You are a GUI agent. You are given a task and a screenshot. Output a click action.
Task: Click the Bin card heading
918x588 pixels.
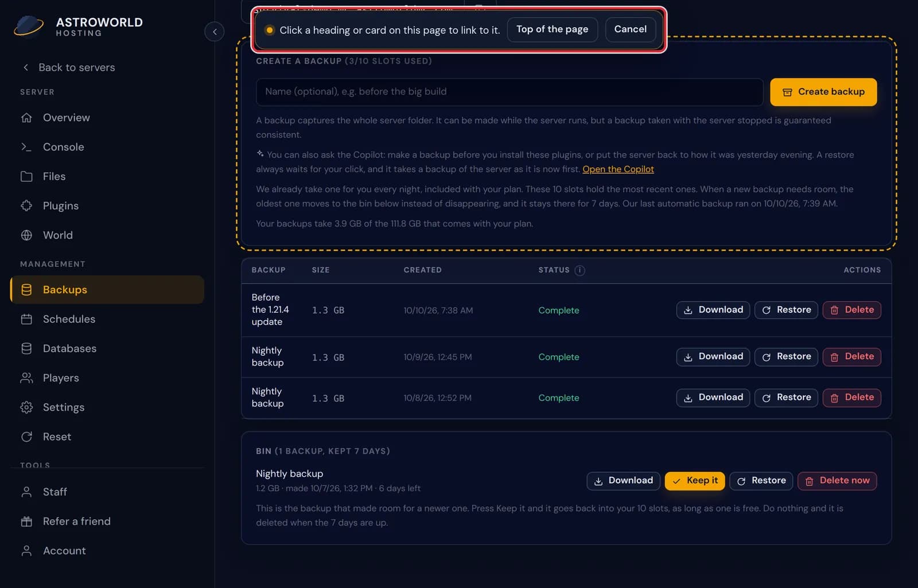click(x=323, y=451)
